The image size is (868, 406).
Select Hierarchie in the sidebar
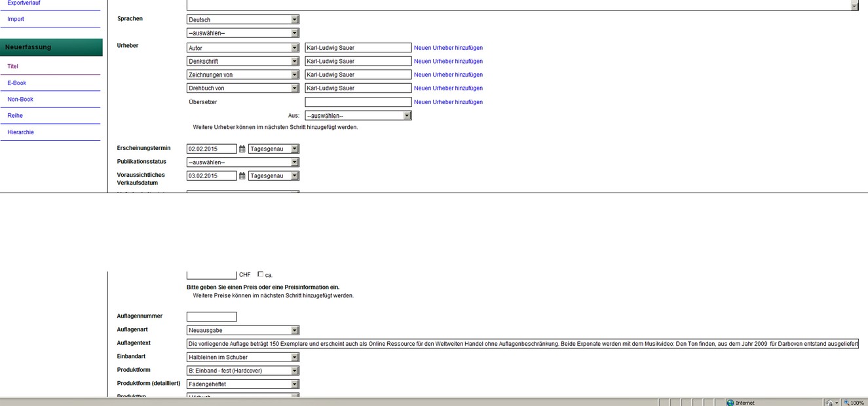20,132
